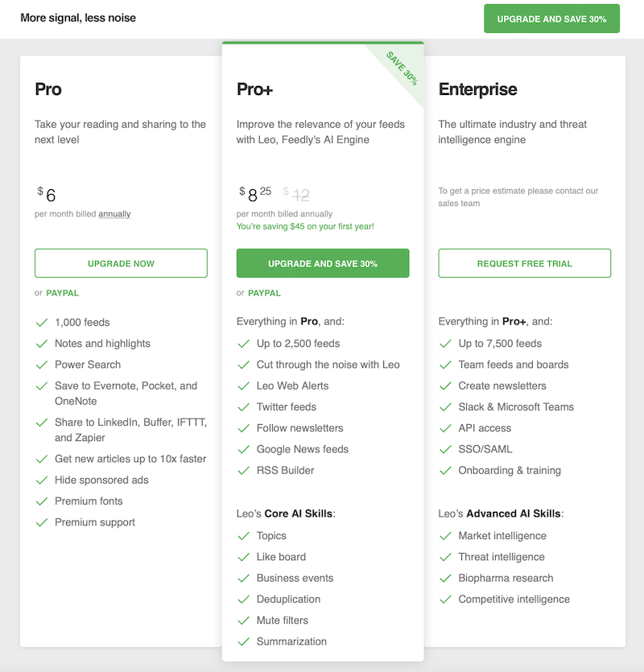Click the Save 30% corner ribbon

coord(402,68)
